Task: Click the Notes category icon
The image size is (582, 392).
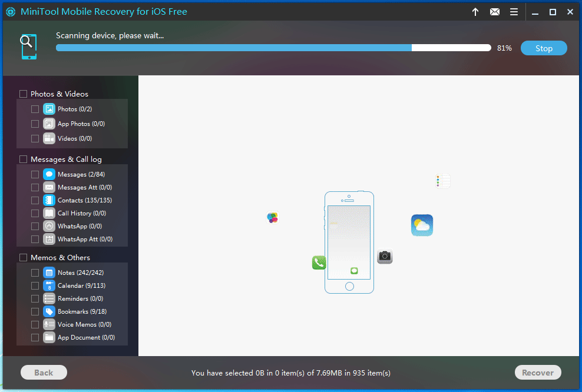Action: coord(49,273)
